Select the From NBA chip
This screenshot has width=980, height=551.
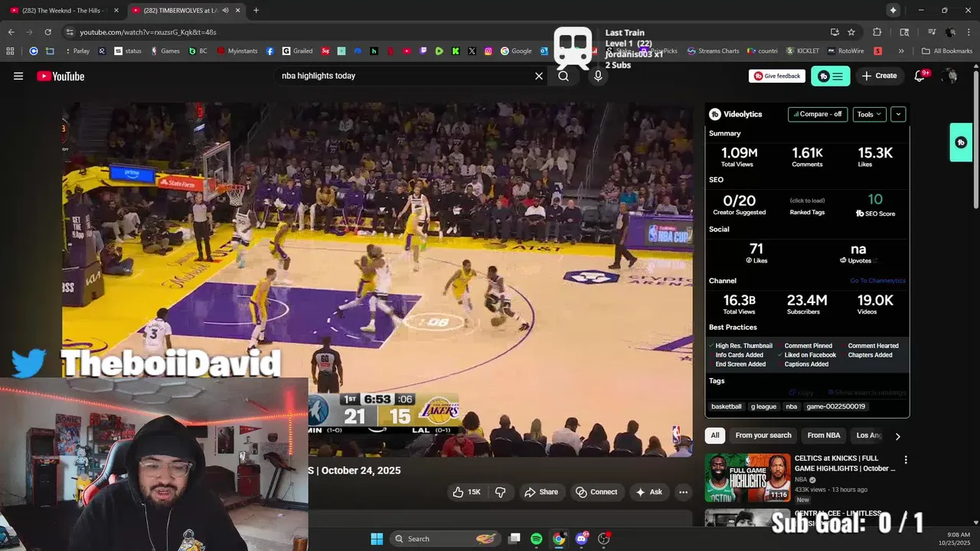click(824, 435)
